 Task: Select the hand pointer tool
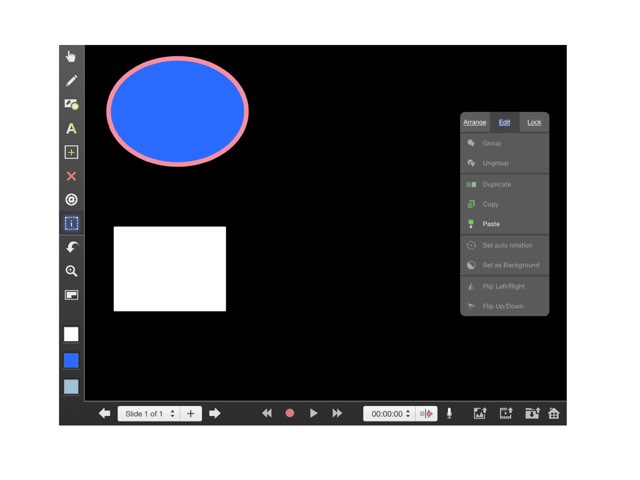pos(71,57)
